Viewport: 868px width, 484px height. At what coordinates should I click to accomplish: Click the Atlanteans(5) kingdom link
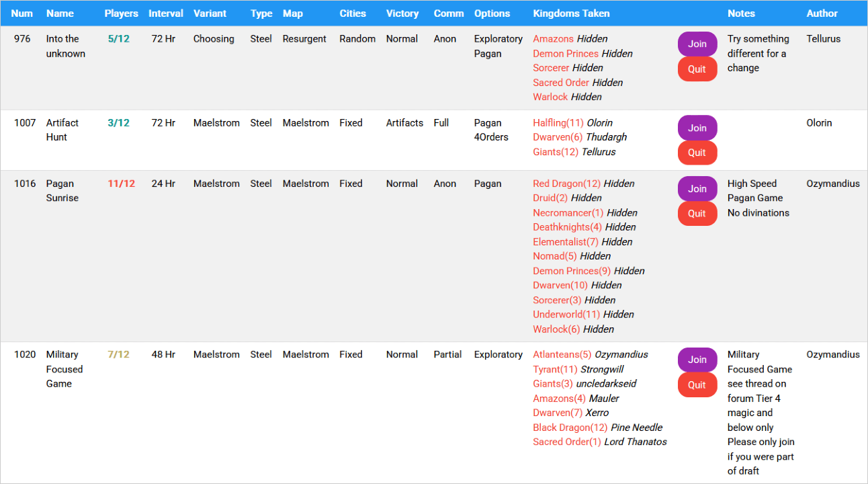click(562, 354)
